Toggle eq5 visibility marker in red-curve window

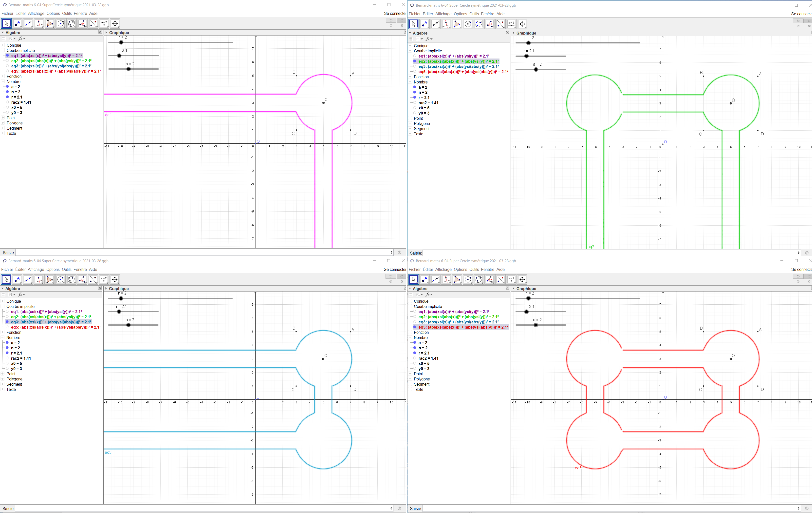coord(415,327)
